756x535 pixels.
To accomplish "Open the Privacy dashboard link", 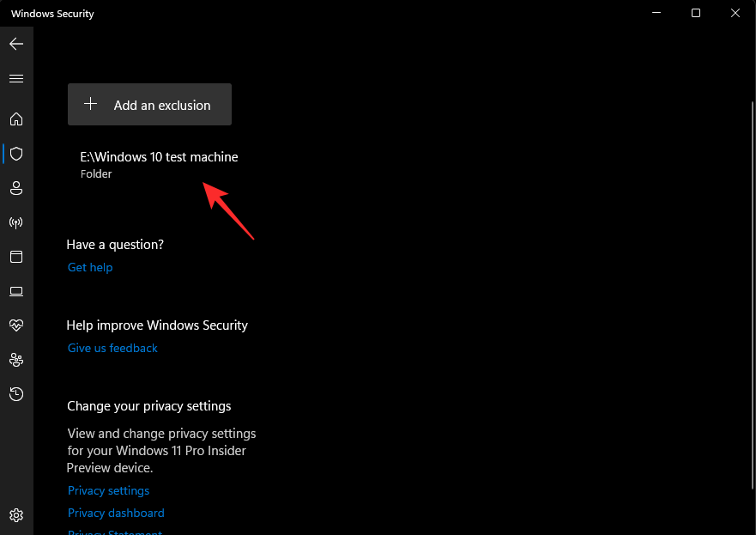I will [116, 513].
